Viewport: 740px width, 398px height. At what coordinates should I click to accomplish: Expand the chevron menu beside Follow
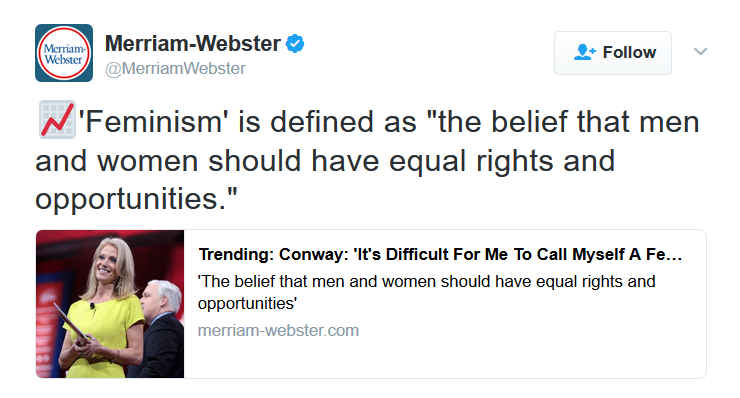click(x=700, y=51)
